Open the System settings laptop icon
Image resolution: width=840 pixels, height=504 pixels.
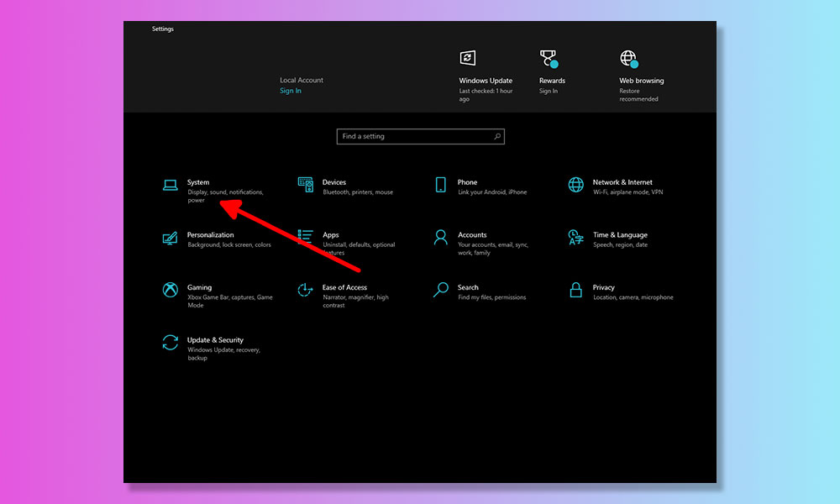[171, 186]
